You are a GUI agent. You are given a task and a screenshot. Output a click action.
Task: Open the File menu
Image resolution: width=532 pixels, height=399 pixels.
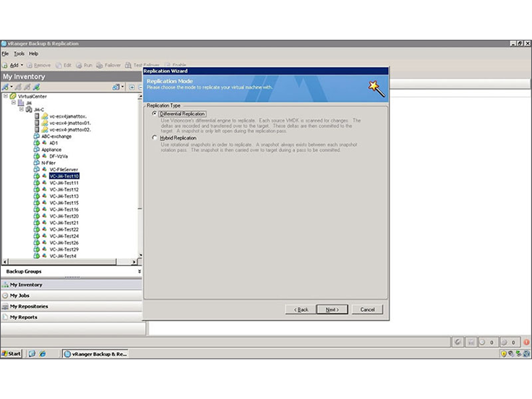point(5,53)
